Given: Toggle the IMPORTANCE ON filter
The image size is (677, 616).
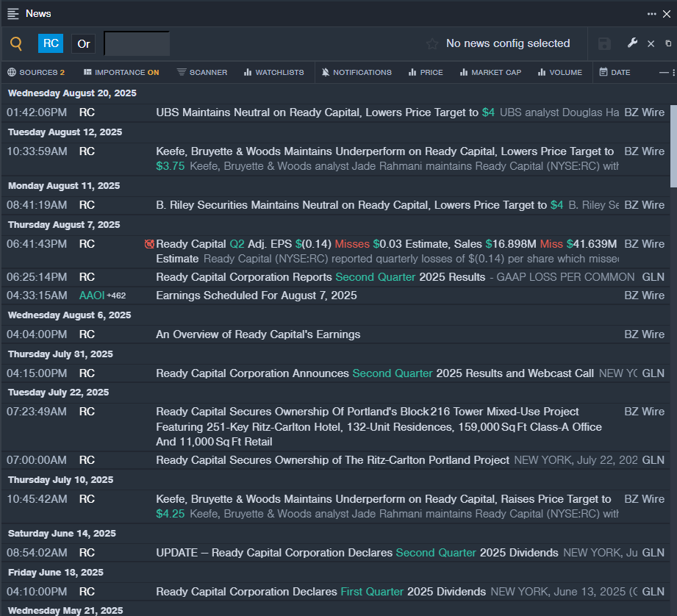Looking at the screenshot, I should [x=121, y=72].
